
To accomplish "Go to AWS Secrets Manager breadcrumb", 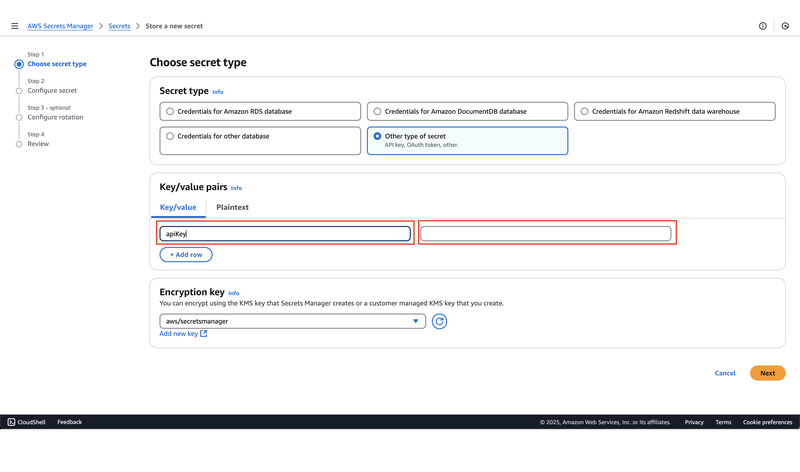I will pyautogui.click(x=60, y=26).
